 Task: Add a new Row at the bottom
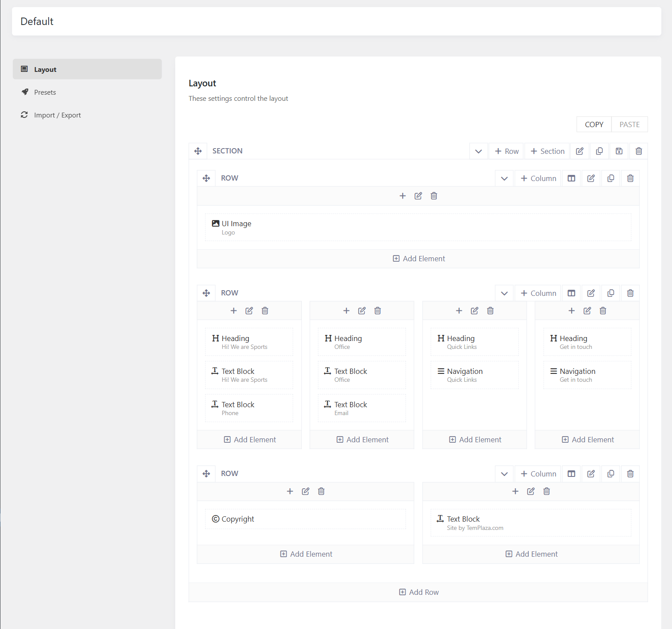(x=418, y=592)
